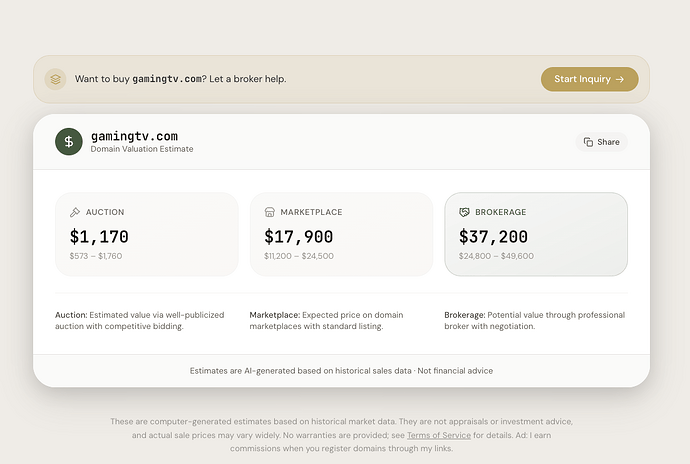Select the Brokerage value of $37,200
This screenshot has width=690, height=464.
coord(493,237)
